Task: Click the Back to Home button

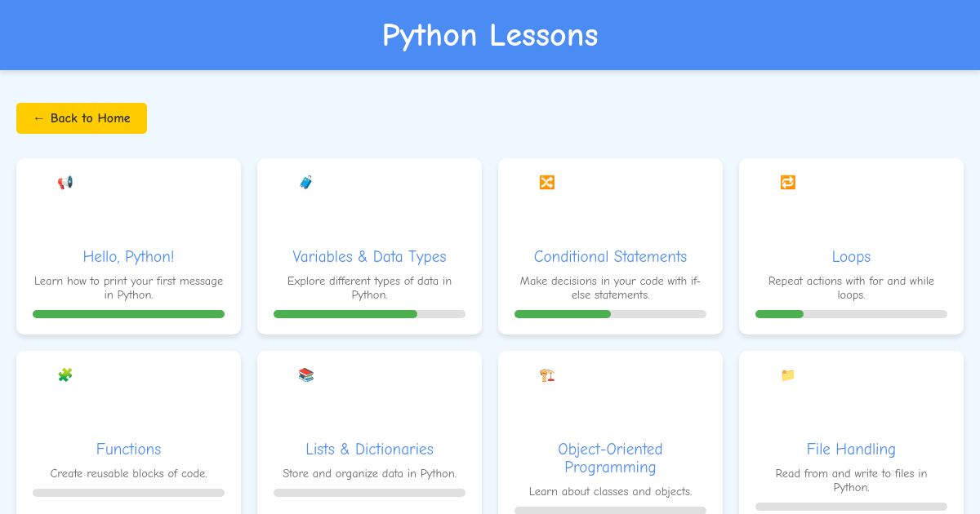Action: (81, 117)
